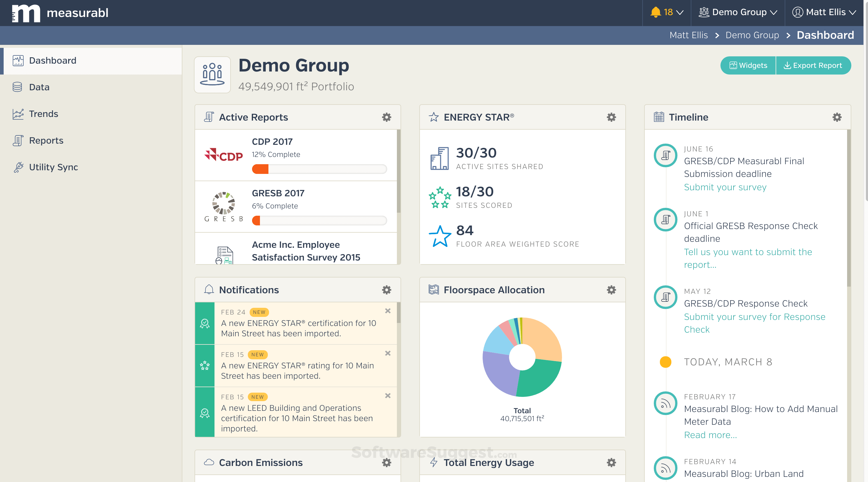Click the notification bell icon
Image resolution: width=868 pixels, height=482 pixels.
655,12
